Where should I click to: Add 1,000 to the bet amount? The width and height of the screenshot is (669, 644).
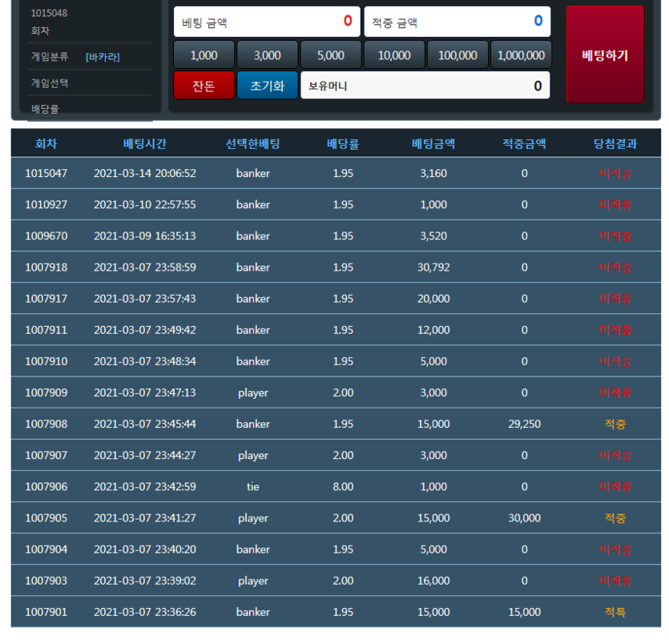click(x=204, y=55)
